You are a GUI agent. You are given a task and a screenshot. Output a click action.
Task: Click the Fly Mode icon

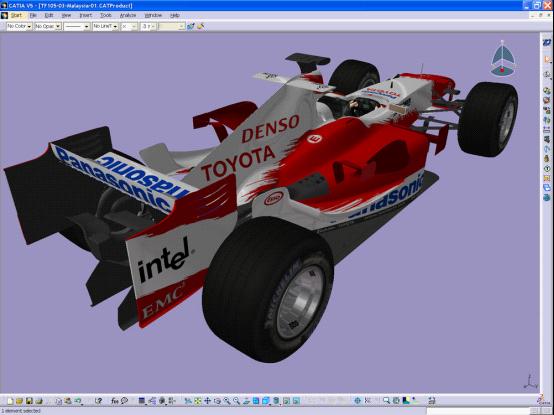tap(188, 401)
